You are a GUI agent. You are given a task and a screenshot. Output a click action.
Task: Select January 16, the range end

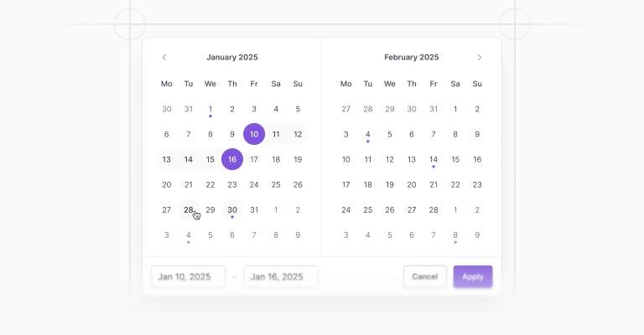pyautogui.click(x=232, y=159)
